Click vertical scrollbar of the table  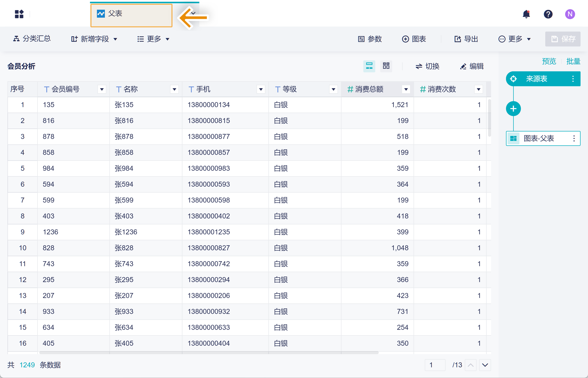[x=489, y=118]
